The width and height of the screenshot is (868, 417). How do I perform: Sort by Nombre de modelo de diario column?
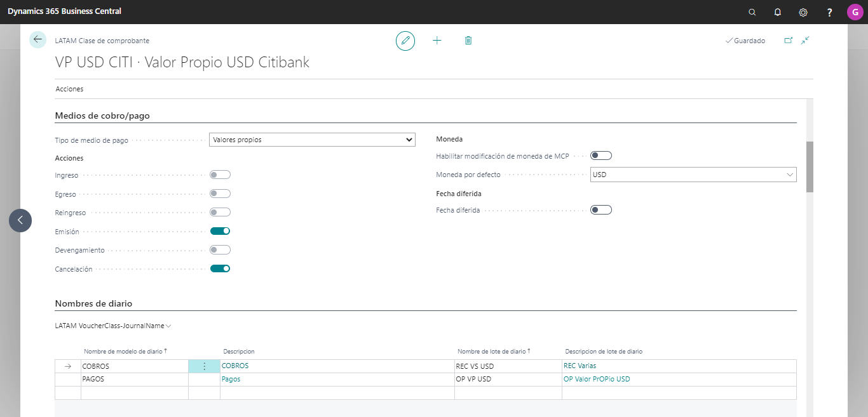125,351
